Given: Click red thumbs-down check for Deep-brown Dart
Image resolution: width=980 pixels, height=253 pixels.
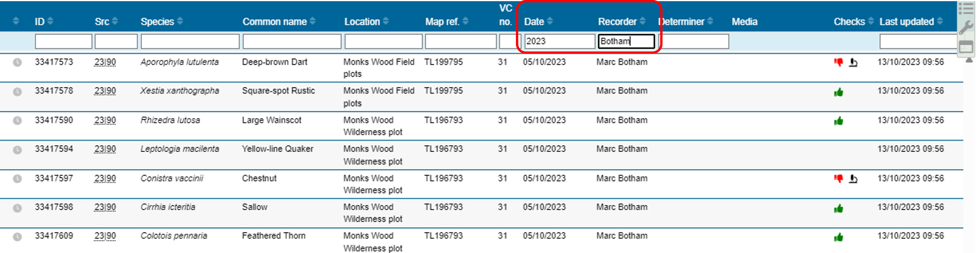Looking at the screenshot, I should (838, 62).
